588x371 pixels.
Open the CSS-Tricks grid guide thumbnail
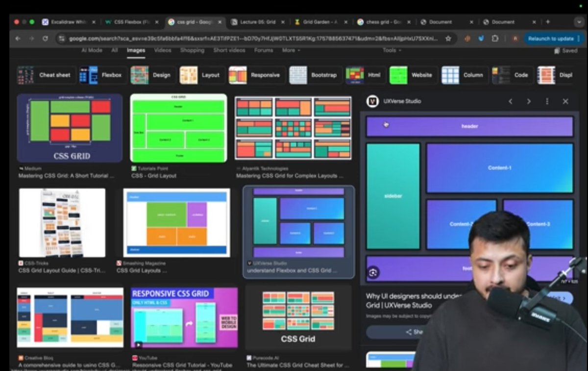click(62, 223)
